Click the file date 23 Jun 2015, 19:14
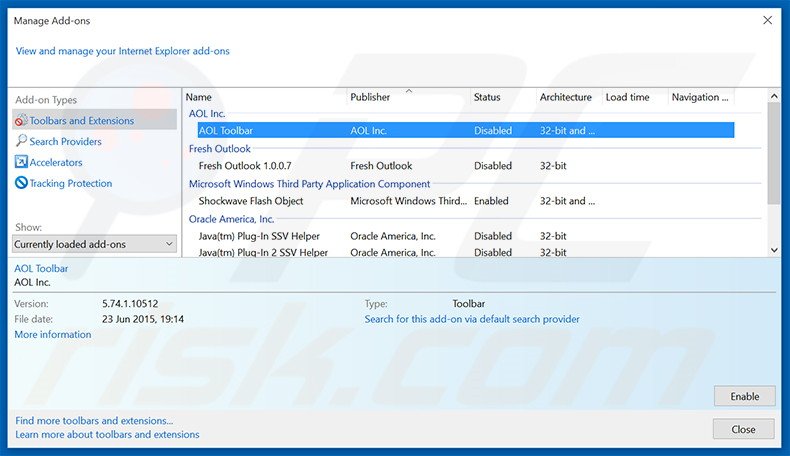Screen dimensions: 790x456 143,319
